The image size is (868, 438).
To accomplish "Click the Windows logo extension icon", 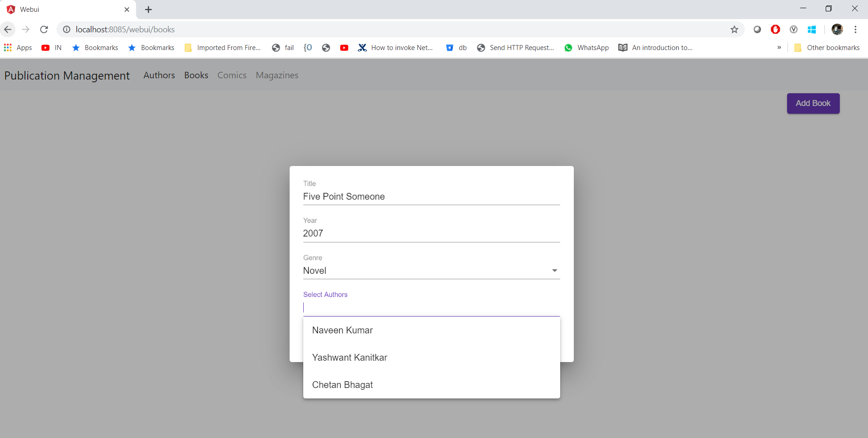I will point(812,30).
